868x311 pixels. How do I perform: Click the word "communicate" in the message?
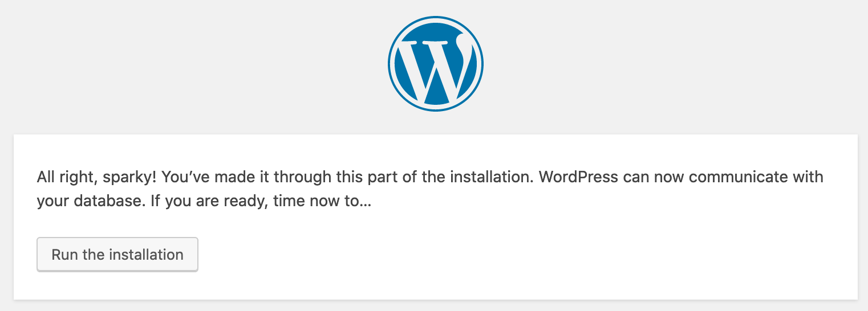741,177
